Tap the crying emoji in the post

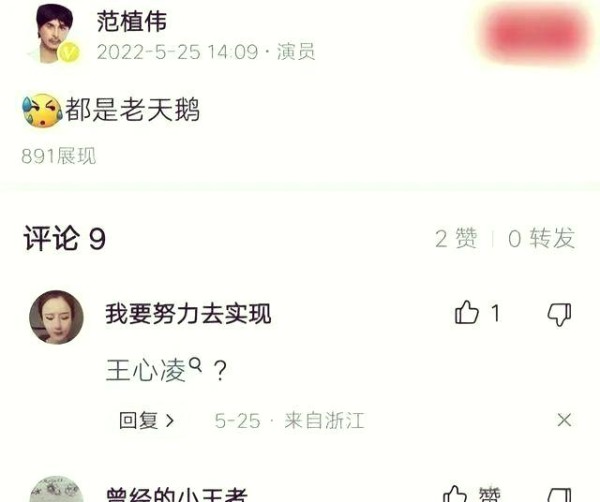(x=42, y=110)
